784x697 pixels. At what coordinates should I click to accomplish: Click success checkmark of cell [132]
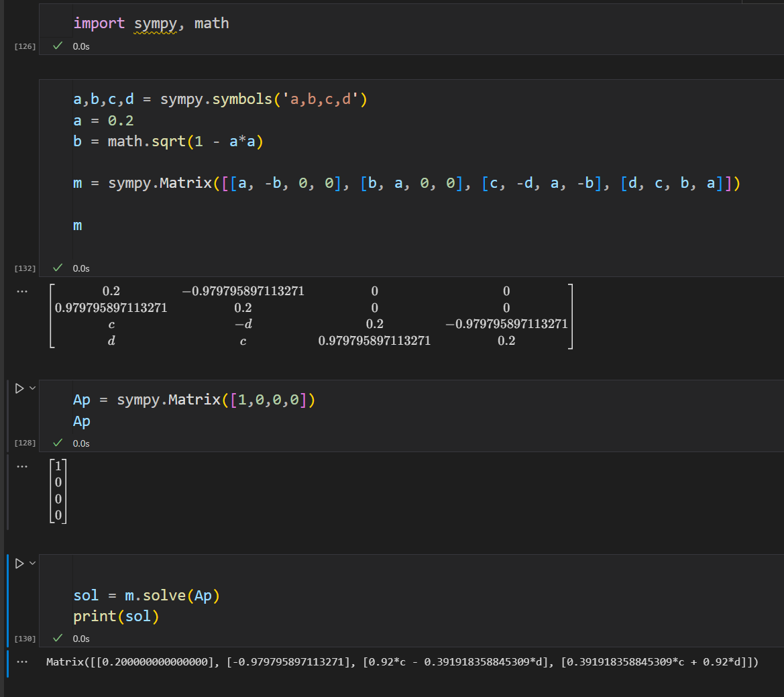click(58, 268)
